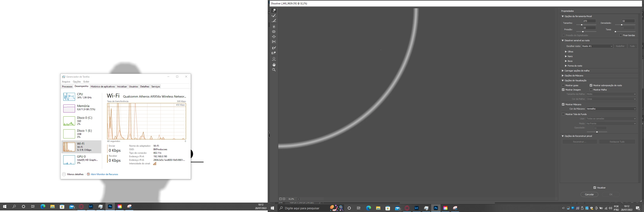This screenshot has height=212, width=644.
Task: Select the Bloat tool
Action: [274, 37]
